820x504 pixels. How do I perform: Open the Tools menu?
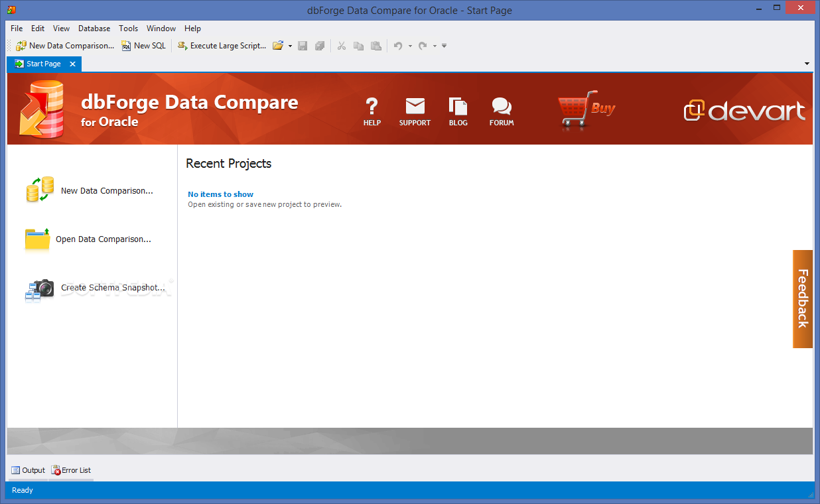(x=129, y=29)
